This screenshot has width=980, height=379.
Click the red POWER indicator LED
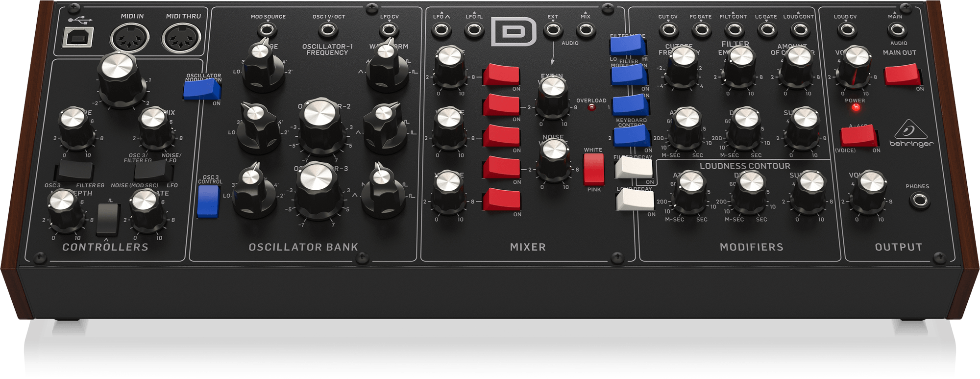[856, 107]
